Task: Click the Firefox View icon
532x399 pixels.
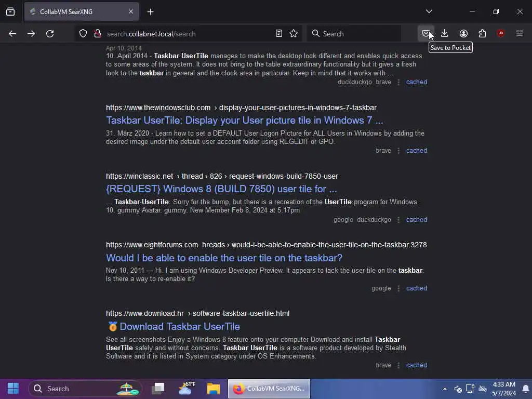Action: tap(10, 12)
